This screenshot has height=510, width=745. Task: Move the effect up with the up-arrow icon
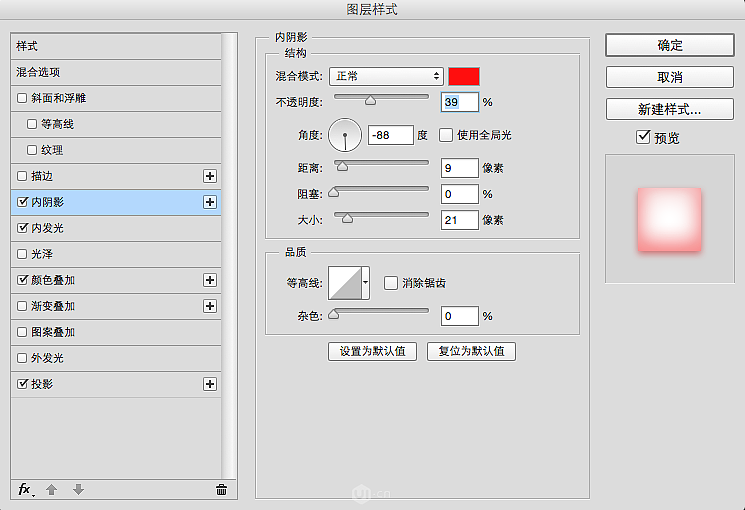click(51, 490)
